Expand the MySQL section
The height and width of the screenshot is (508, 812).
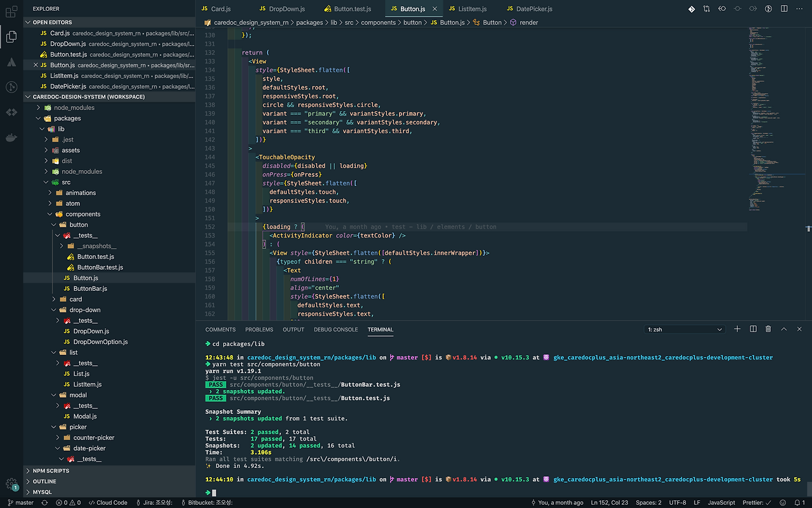[109, 491]
